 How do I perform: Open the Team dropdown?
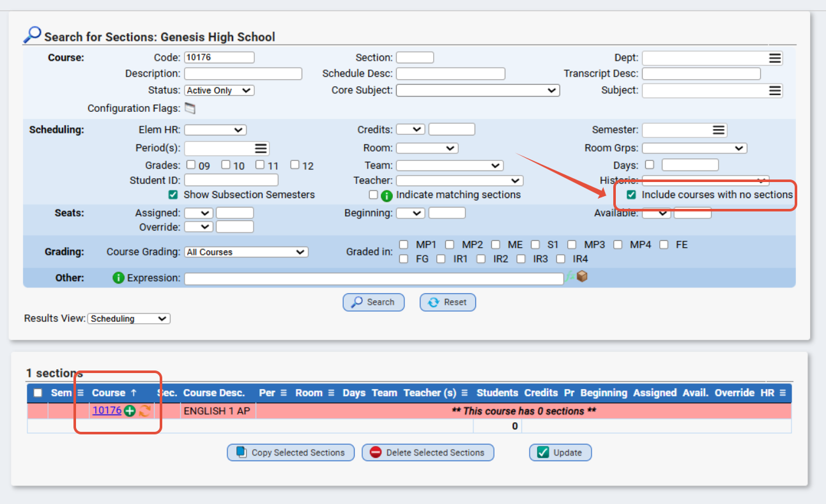pyautogui.click(x=450, y=165)
